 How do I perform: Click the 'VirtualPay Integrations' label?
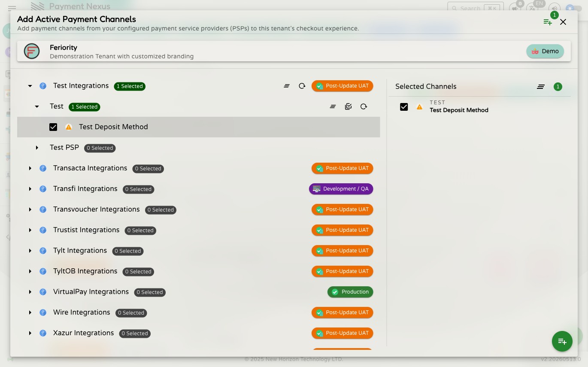pos(91,292)
